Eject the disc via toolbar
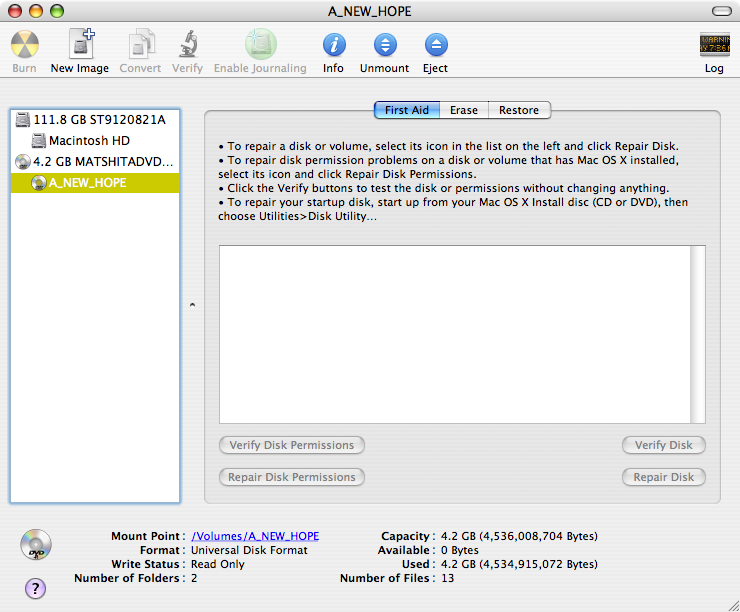 (435, 46)
